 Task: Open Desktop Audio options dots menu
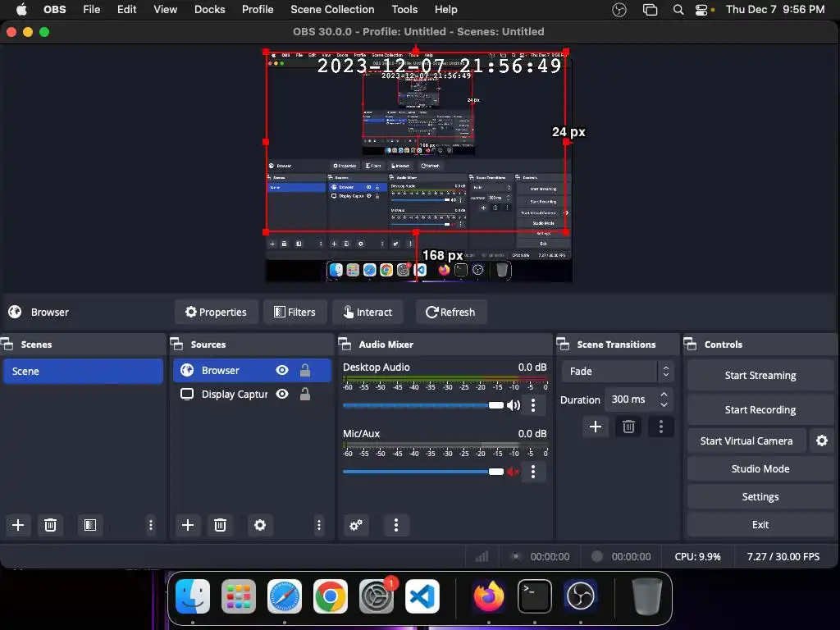[x=533, y=405]
